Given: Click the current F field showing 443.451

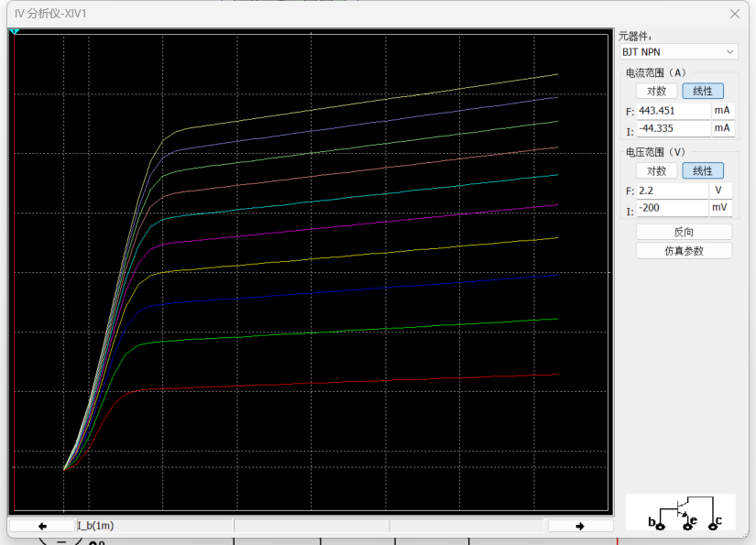Looking at the screenshot, I should coord(674,110).
